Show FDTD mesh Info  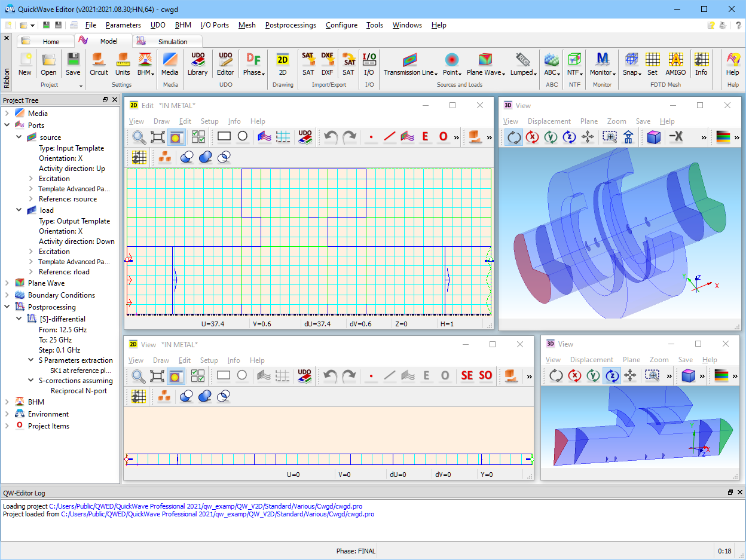[701, 64]
